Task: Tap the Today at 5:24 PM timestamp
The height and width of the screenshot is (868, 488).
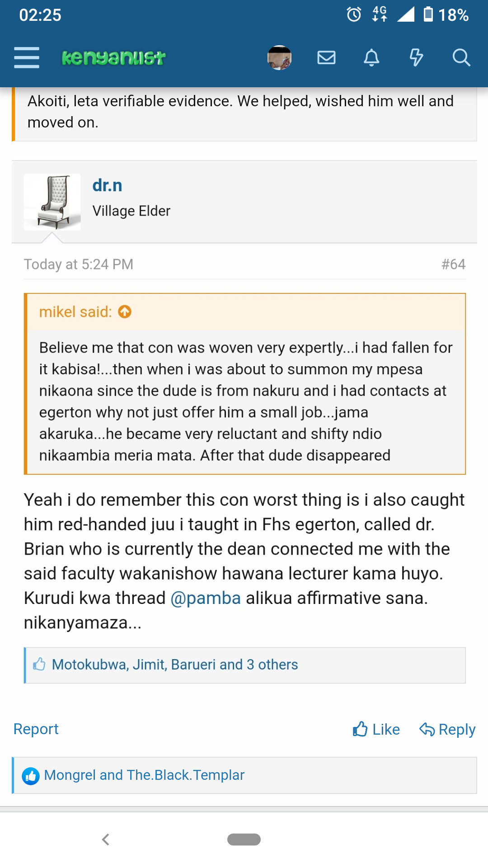Action: [x=79, y=264]
